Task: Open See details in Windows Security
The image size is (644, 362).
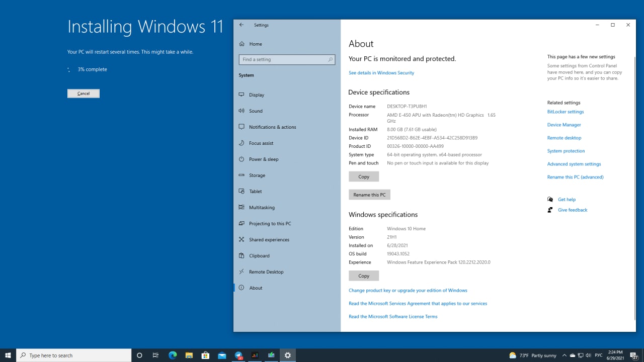Action: pos(381,73)
